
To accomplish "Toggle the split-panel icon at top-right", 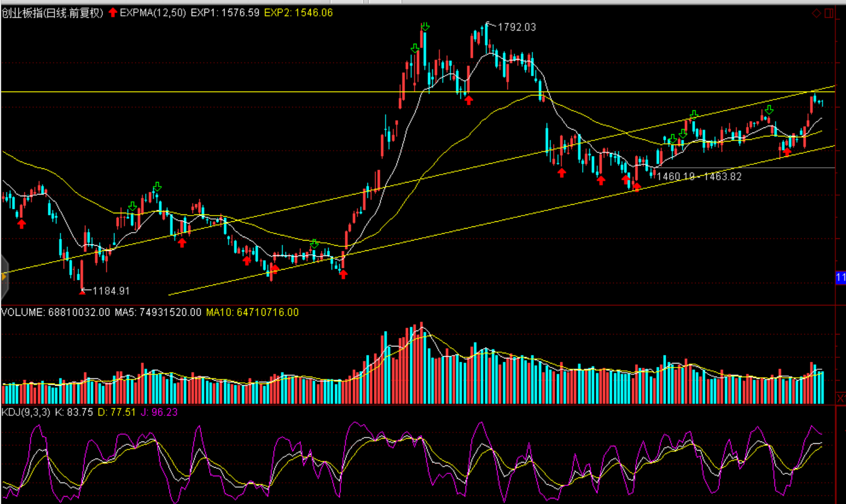I will coord(829,13).
